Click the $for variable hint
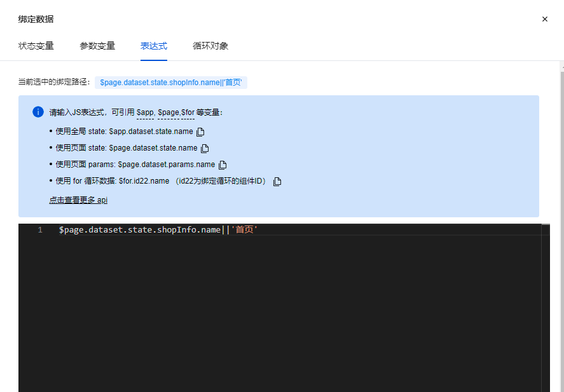Screen dimensions: 564x392 (x=188, y=112)
